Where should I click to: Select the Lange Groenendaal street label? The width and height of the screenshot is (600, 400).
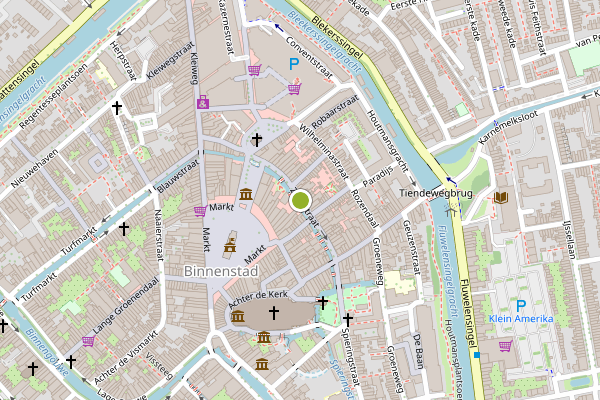point(125,305)
